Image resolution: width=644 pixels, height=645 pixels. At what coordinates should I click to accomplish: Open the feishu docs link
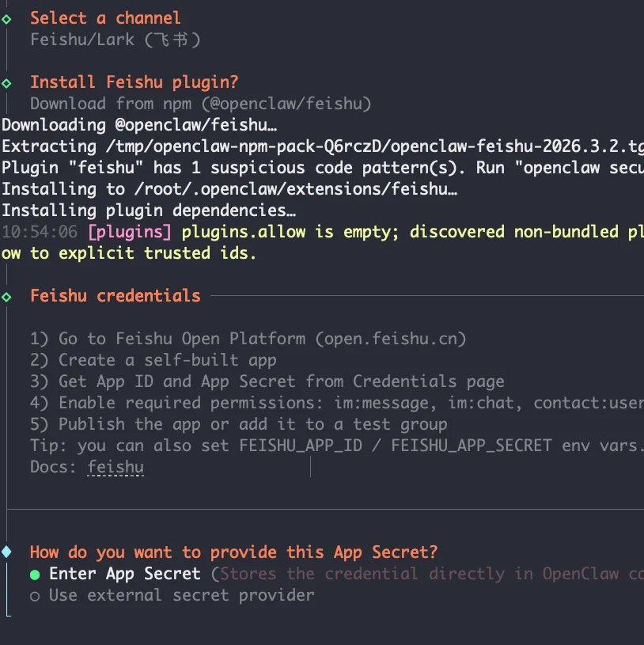coord(116,467)
